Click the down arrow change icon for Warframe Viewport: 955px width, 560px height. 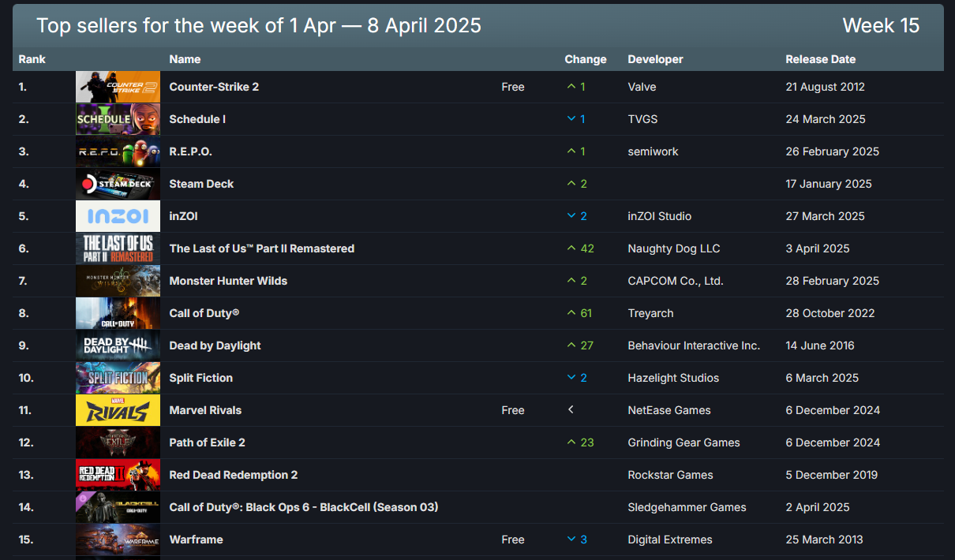[x=571, y=539]
